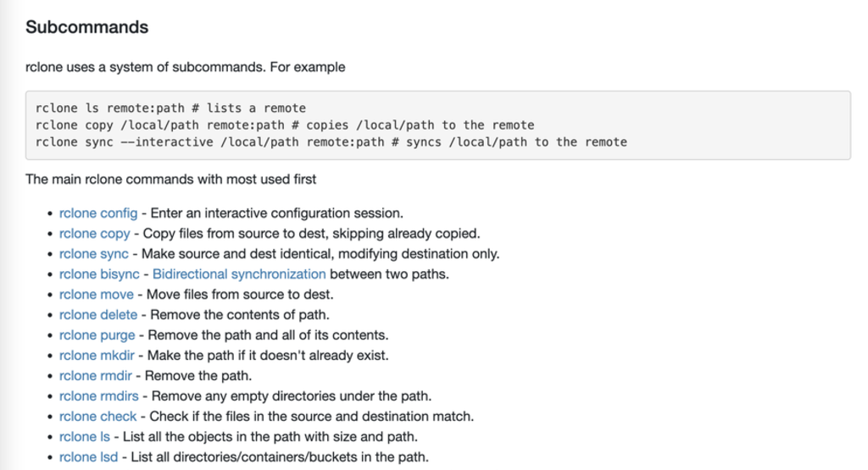The height and width of the screenshot is (470, 868).
Task: Open the rclone sync documentation link
Action: pyautogui.click(x=93, y=254)
